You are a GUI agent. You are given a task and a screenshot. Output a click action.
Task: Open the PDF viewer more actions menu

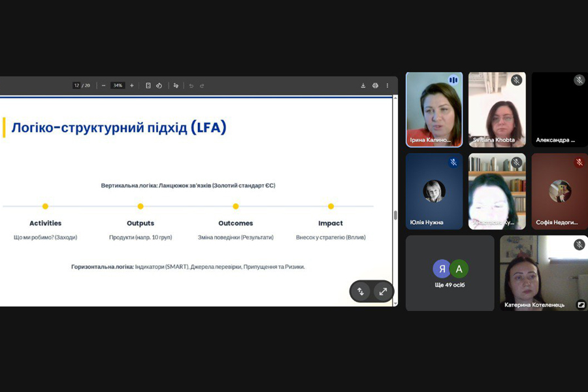387,86
